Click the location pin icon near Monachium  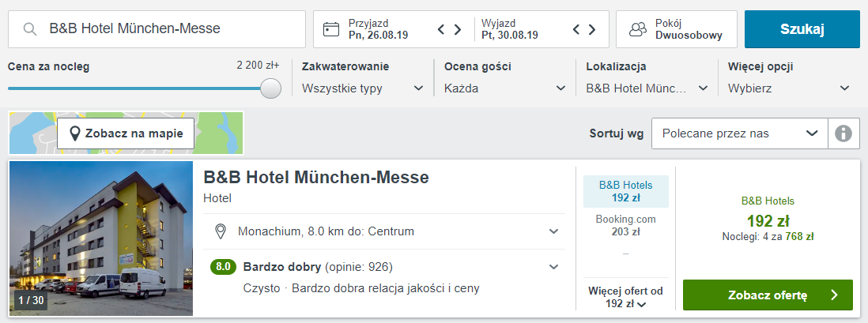(x=221, y=231)
